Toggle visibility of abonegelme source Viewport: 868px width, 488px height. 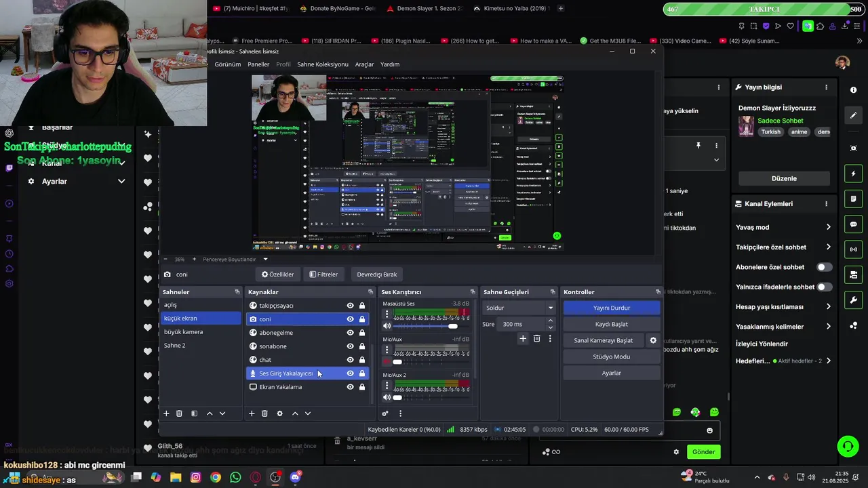pyautogui.click(x=350, y=333)
